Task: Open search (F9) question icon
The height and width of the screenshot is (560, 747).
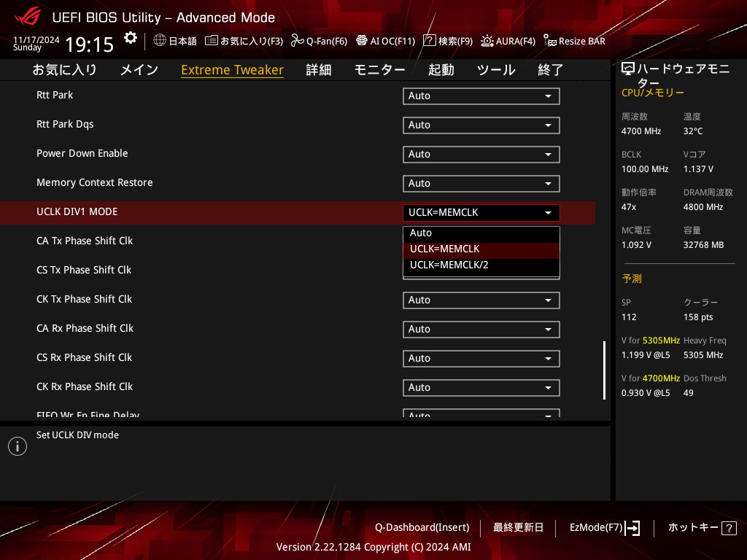Action: pos(429,41)
